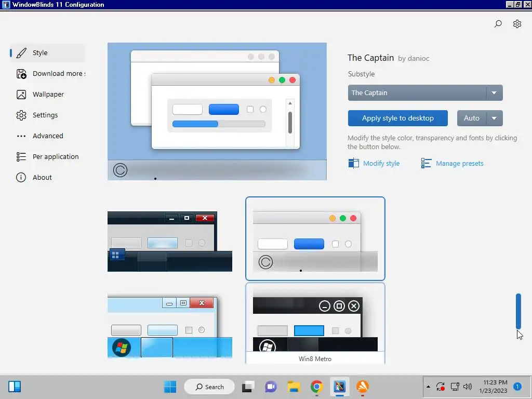
Task: Click the Settings gear icon in sidebar
Action: pyautogui.click(x=21, y=115)
